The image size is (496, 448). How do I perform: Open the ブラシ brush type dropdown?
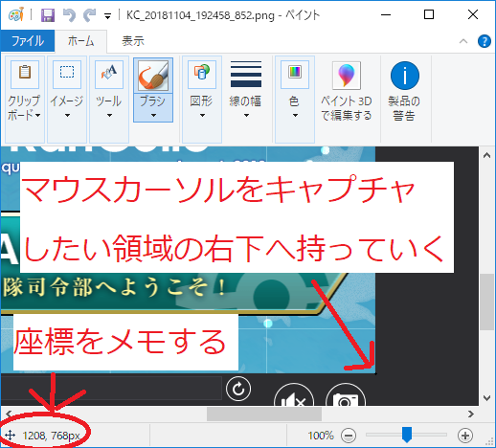[x=153, y=108]
